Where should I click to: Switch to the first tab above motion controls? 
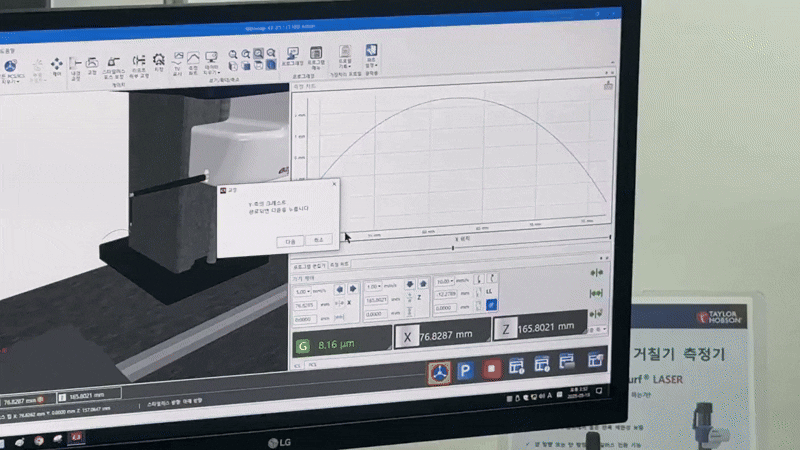309,266
